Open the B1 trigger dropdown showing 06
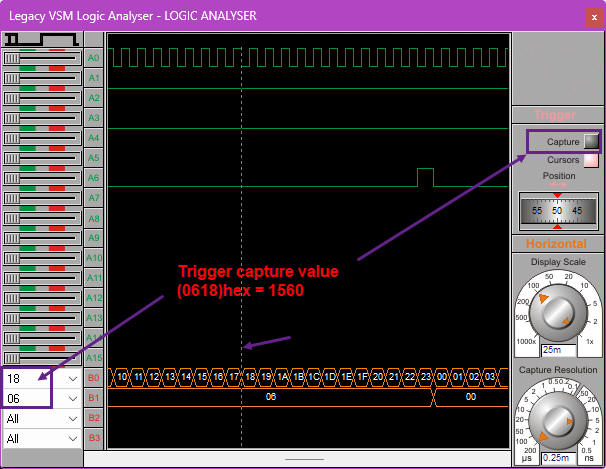Screen dimensions: 606x469 coord(42,399)
